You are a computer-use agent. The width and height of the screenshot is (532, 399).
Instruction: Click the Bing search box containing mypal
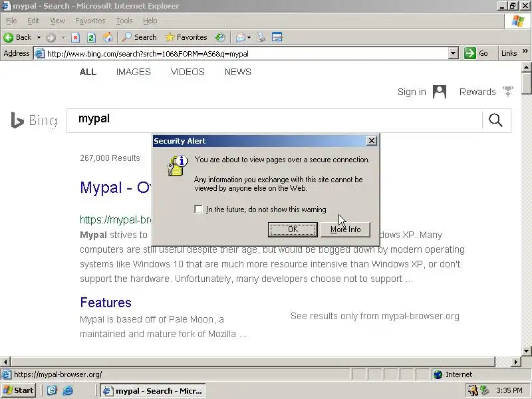[x=274, y=120]
